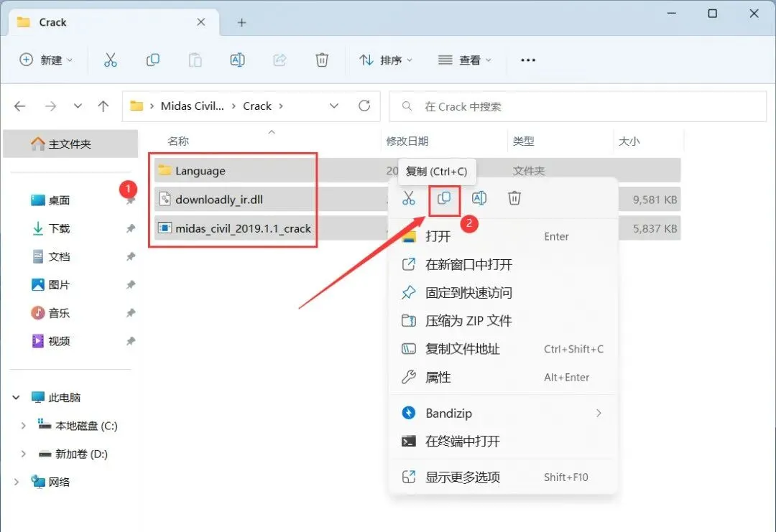Choose 在新窗口中打开 from the context menu

(503, 264)
